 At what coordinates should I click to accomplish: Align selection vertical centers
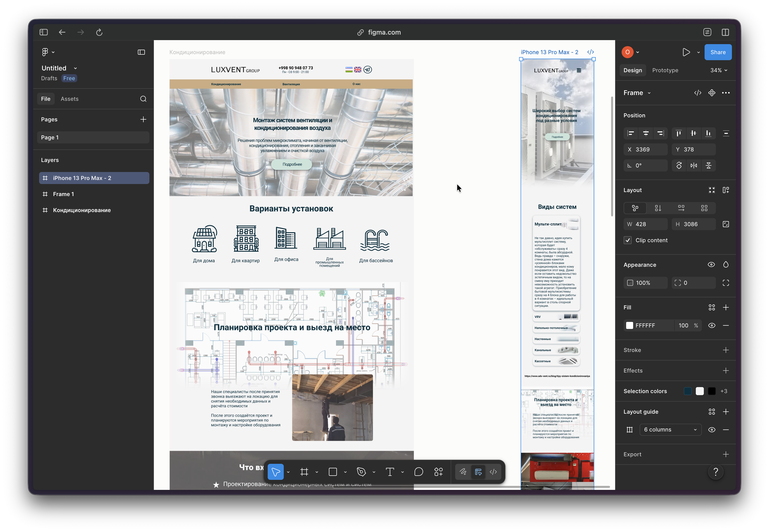(x=694, y=133)
